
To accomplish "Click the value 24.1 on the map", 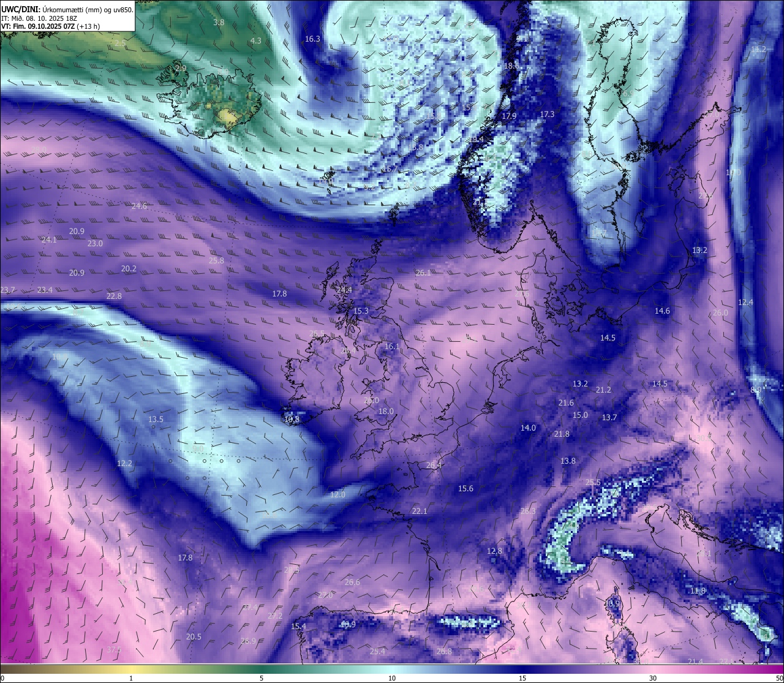I will tap(49, 240).
